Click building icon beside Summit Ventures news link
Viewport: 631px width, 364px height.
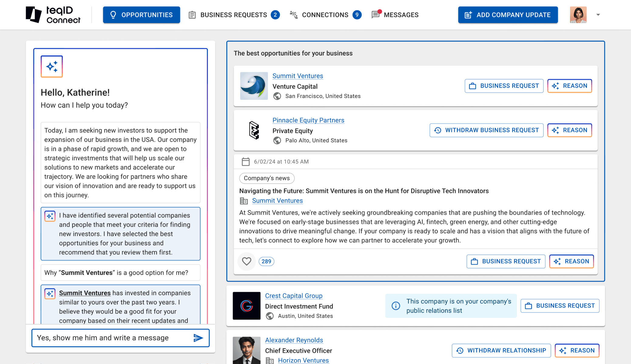tap(244, 201)
